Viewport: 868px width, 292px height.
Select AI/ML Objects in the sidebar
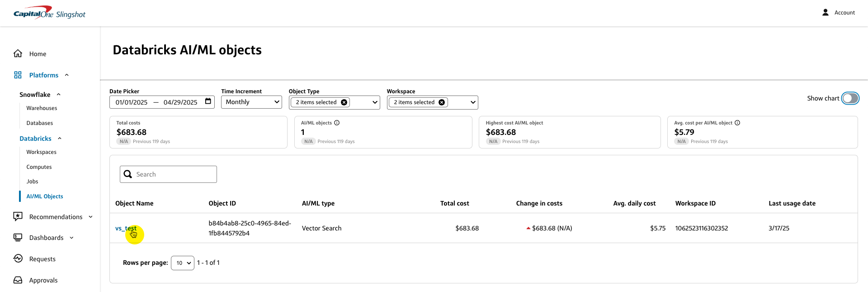(45, 196)
